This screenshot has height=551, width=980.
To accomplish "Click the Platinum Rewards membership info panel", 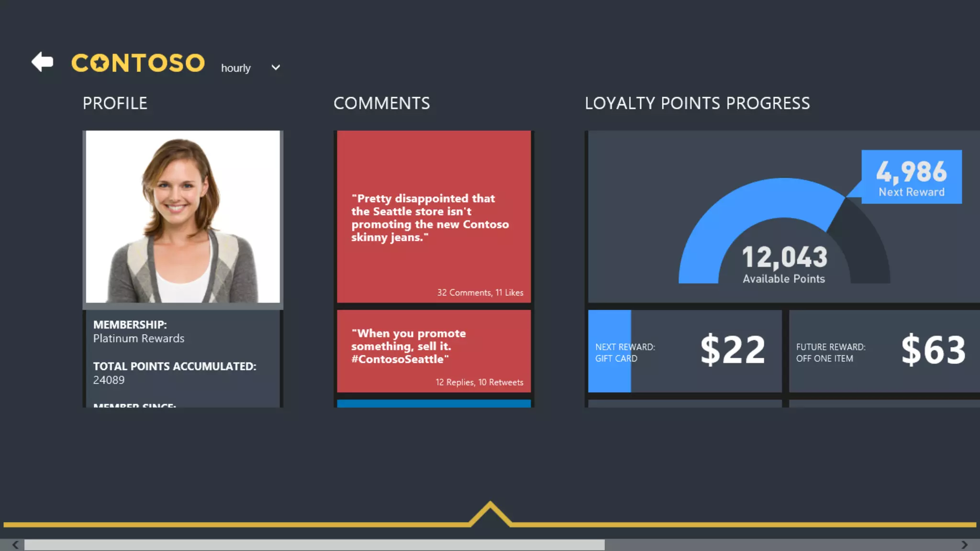I will pos(183,359).
